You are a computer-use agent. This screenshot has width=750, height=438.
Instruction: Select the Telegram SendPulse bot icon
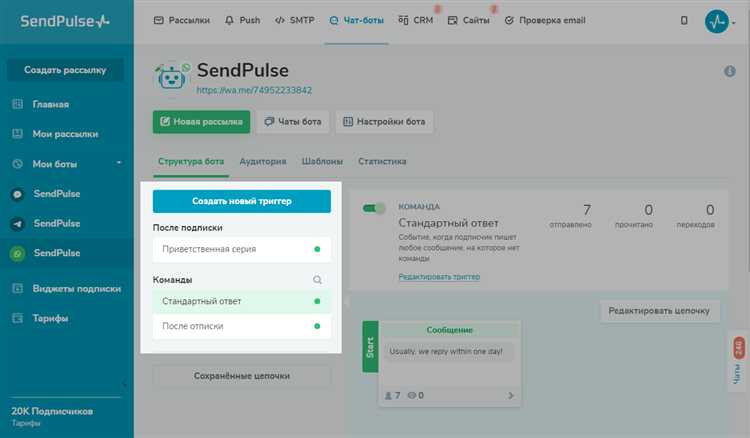[17, 224]
